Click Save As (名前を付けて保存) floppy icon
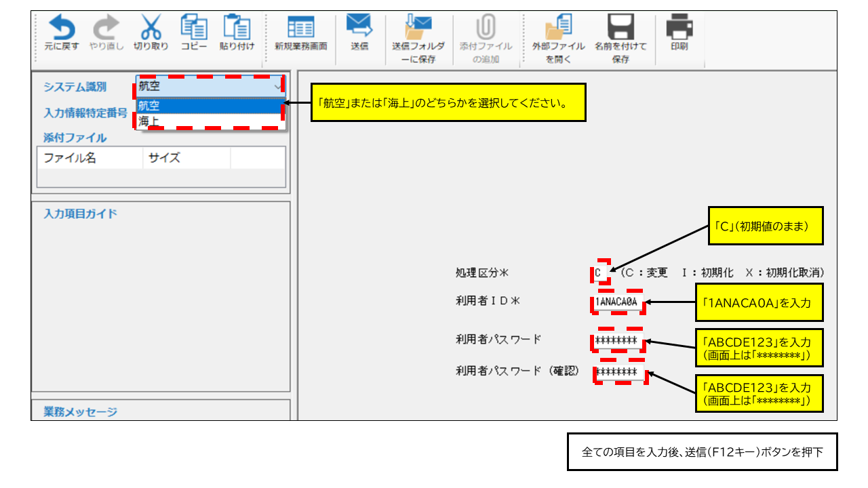 [620, 28]
